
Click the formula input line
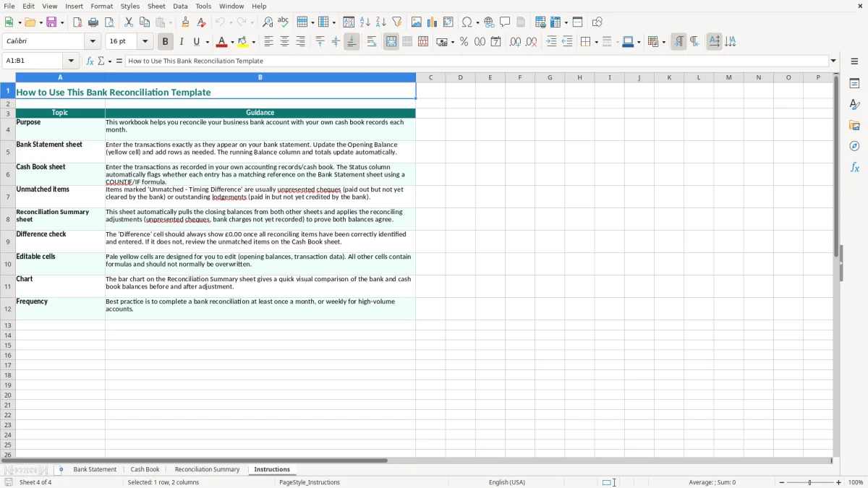tap(477, 61)
